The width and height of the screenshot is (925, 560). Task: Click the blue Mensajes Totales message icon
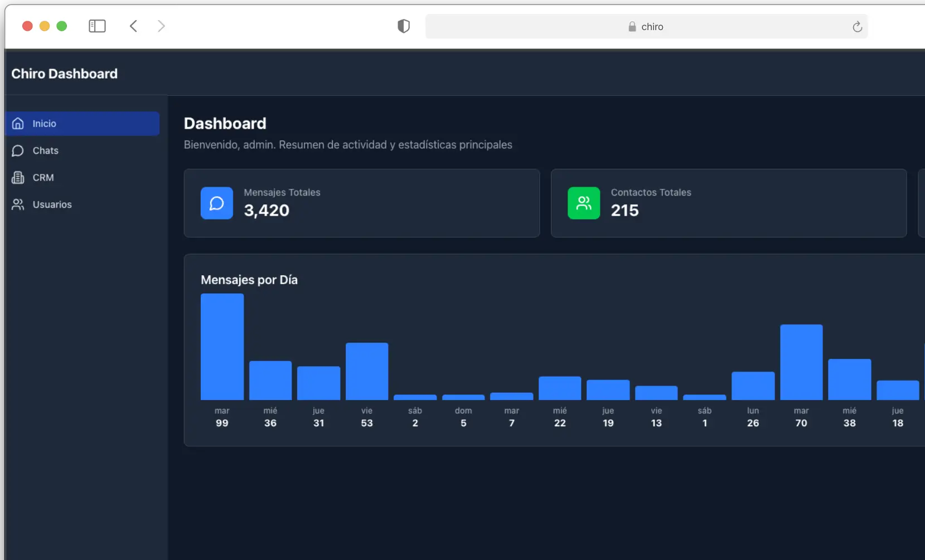216,203
